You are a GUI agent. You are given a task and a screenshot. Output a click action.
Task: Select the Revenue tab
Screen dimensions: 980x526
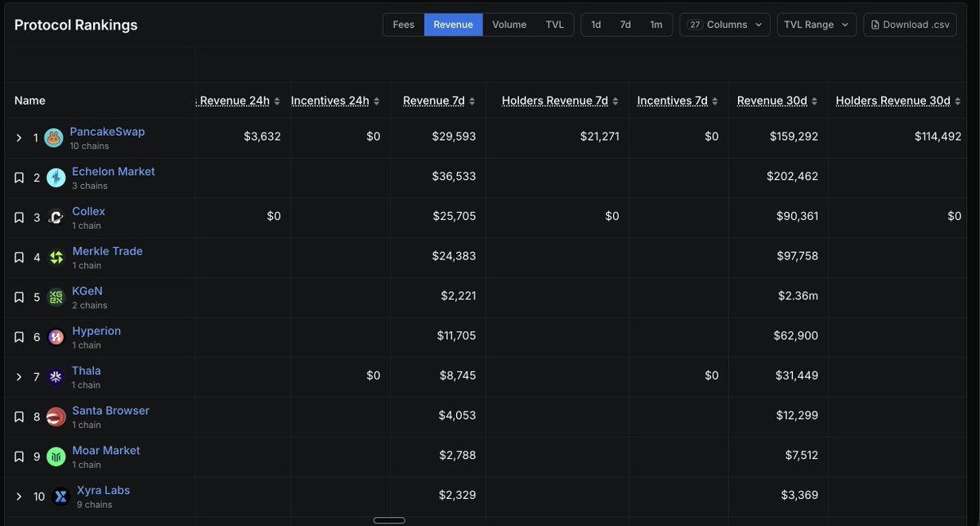[453, 25]
